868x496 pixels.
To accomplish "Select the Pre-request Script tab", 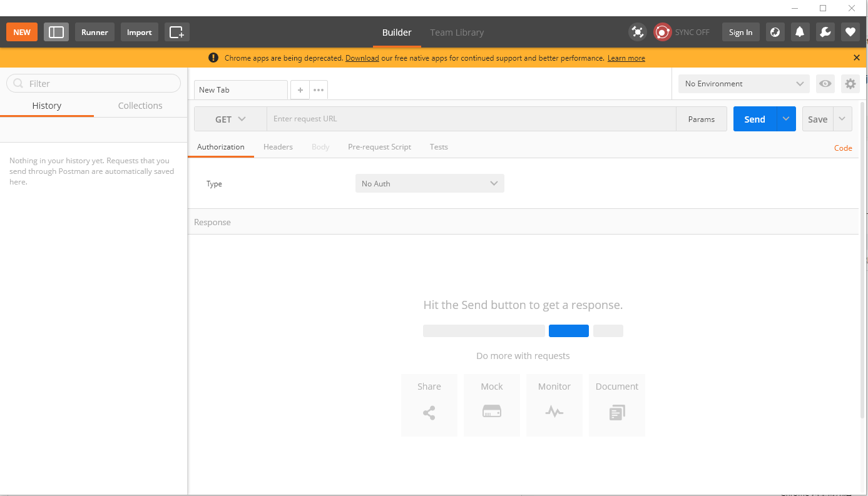I will pos(379,147).
